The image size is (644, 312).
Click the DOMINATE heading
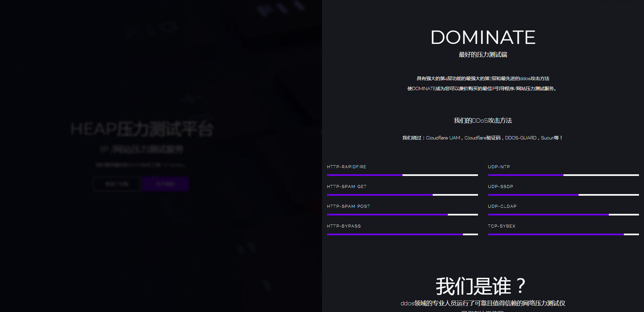(483, 37)
